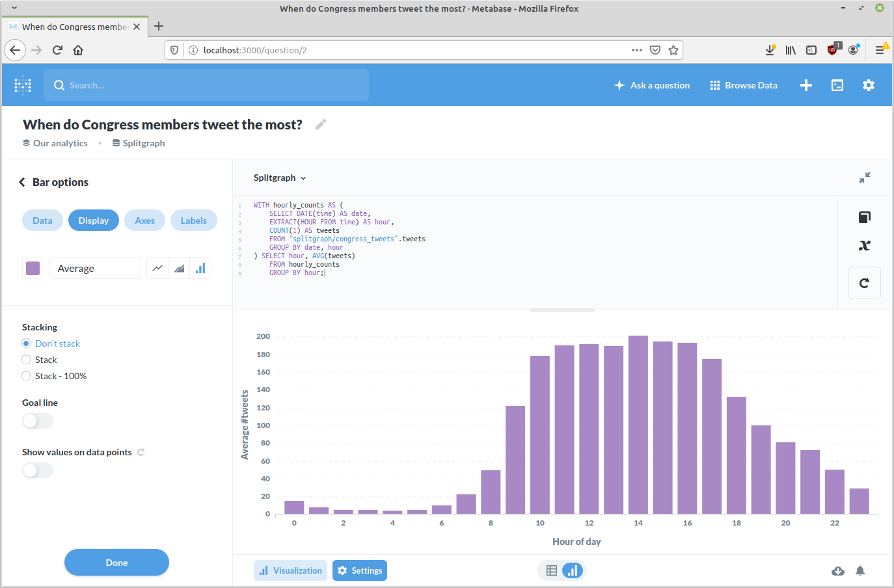
Task: Select Stack - 100% radio option
Action: point(26,376)
